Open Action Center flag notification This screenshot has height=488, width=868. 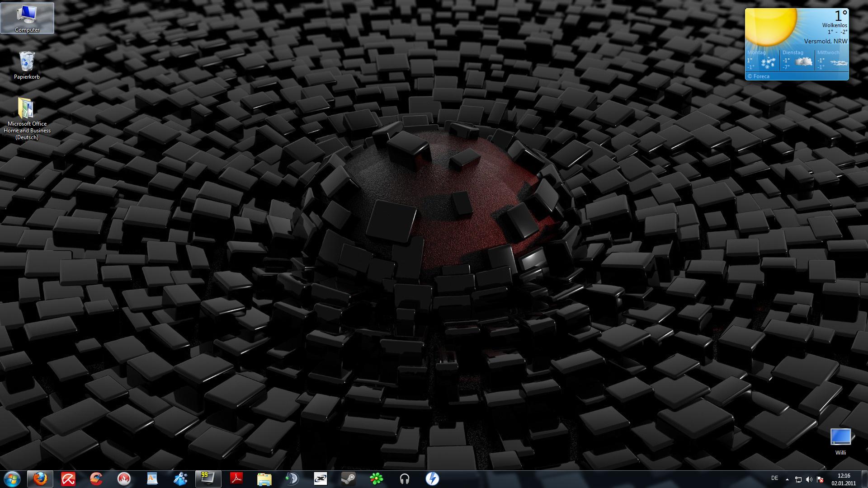(820, 479)
